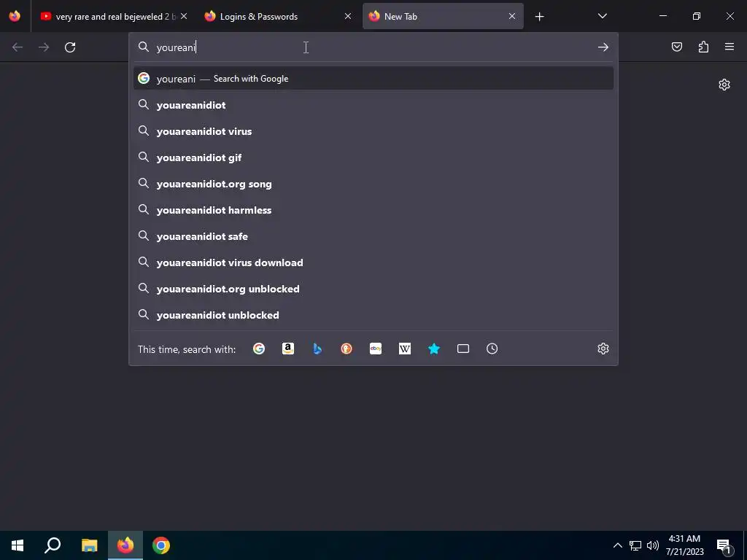Search this time with Amazon icon
Image resolution: width=747 pixels, height=560 pixels.
tap(287, 349)
